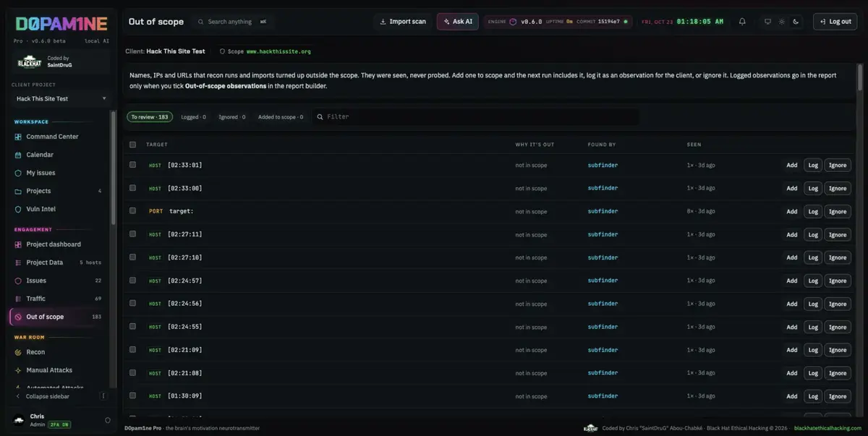Image resolution: width=868 pixels, height=436 pixels.
Task: Click the Command Center sidebar icon
Action: (x=19, y=137)
